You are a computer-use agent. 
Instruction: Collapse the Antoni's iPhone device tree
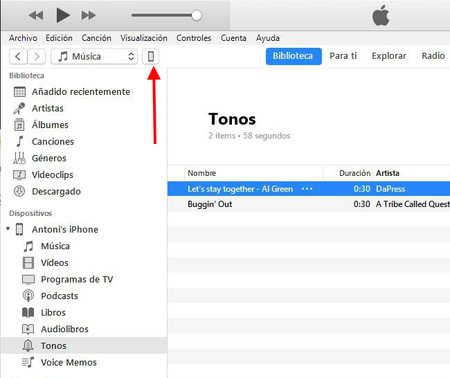(8, 229)
